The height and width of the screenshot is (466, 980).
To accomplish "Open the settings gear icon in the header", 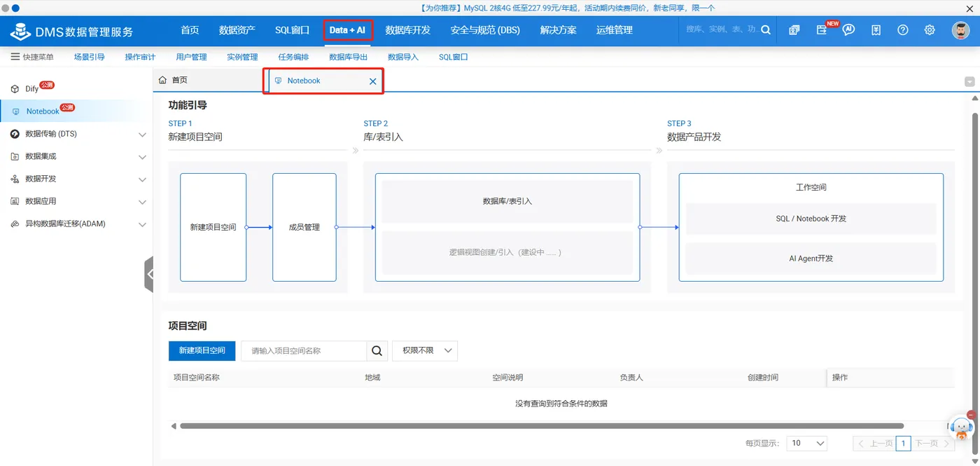I will click(x=930, y=30).
